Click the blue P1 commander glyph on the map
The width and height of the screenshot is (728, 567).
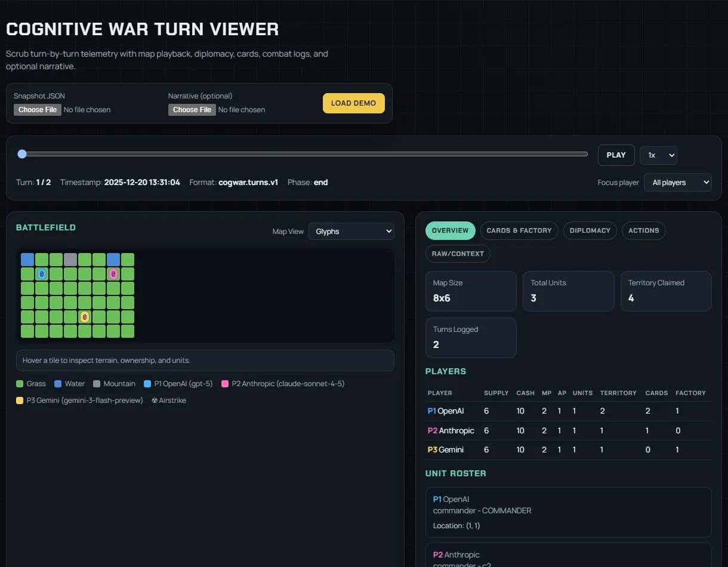(x=42, y=274)
